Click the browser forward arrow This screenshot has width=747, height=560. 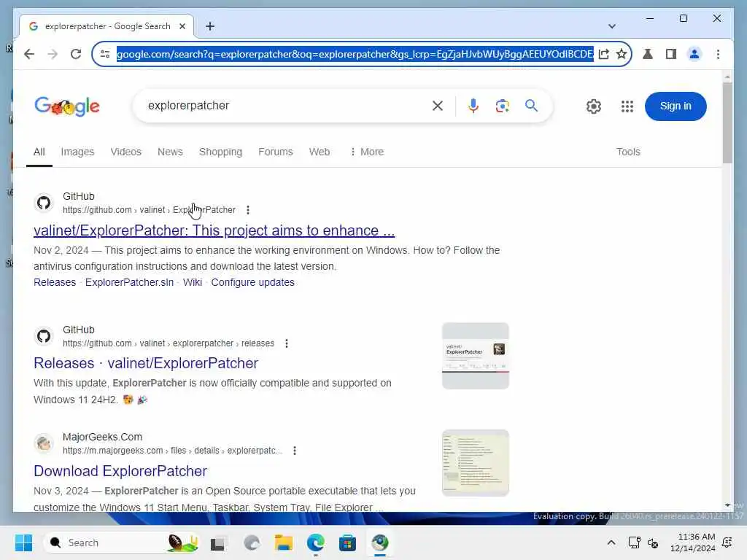tap(53, 54)
